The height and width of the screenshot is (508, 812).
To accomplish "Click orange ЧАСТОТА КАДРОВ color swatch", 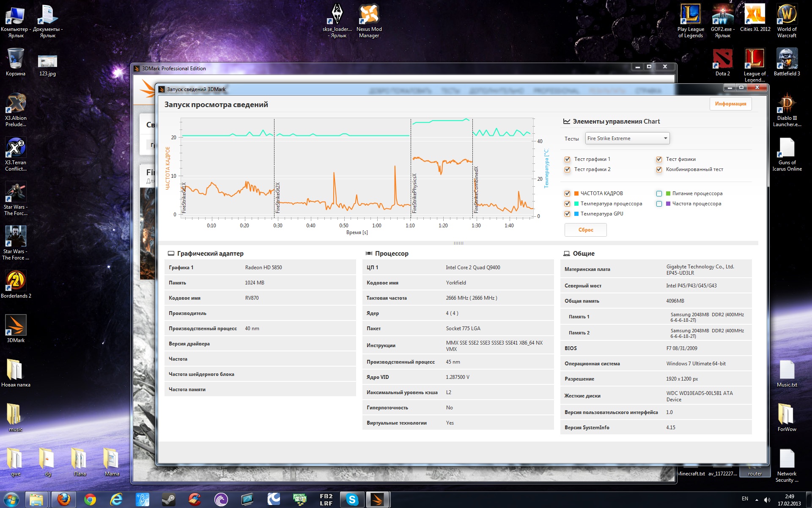I will (576, 193).
